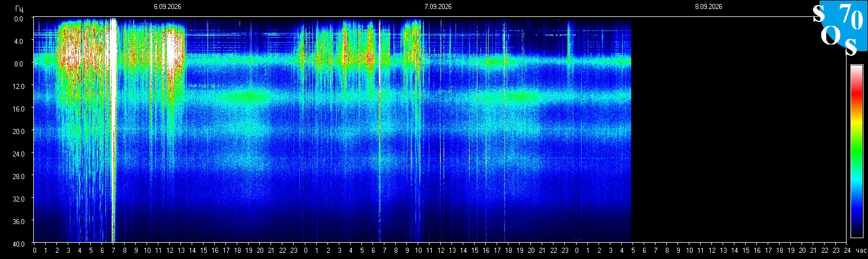
Task: Click the bright white burst in the spectrogram
Action: pyautogui.click(x=113, y=129)
